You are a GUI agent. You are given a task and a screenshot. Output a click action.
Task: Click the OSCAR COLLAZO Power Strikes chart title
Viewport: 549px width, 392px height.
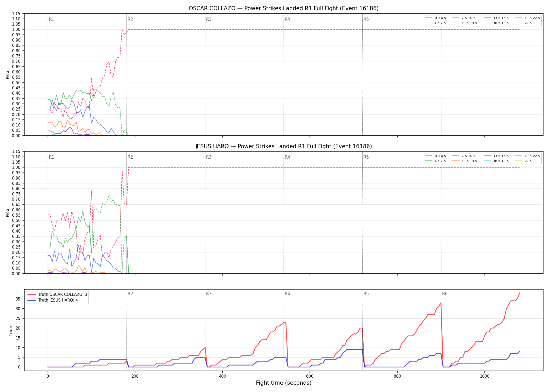pyautogui.click(x=284, y=8)
